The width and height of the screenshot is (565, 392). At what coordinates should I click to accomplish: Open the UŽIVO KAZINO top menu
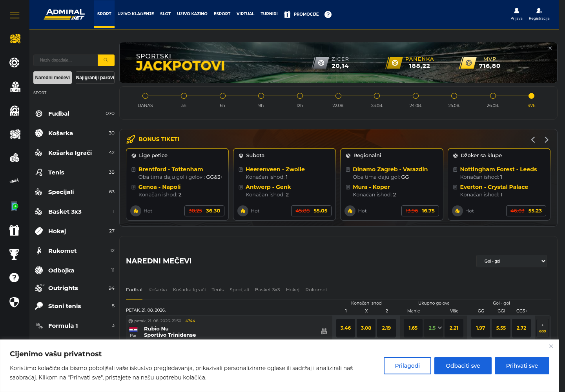pyautogui.click(x=192, y=14)
